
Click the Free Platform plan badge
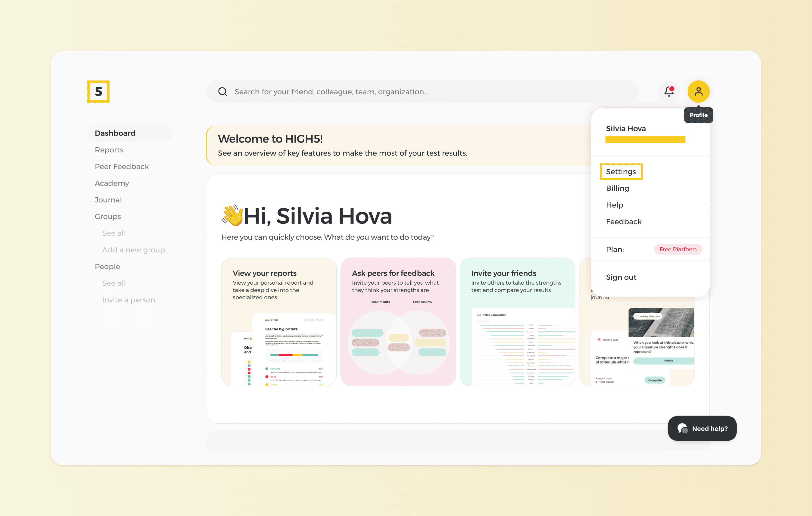click(x=678, y=249)
